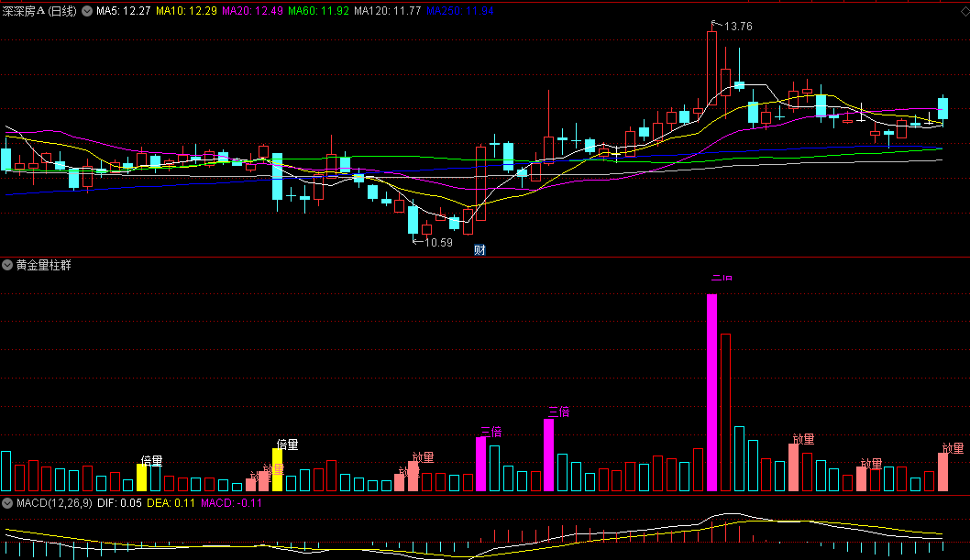Click the MA5: 12.27 value

click(123, 11)
